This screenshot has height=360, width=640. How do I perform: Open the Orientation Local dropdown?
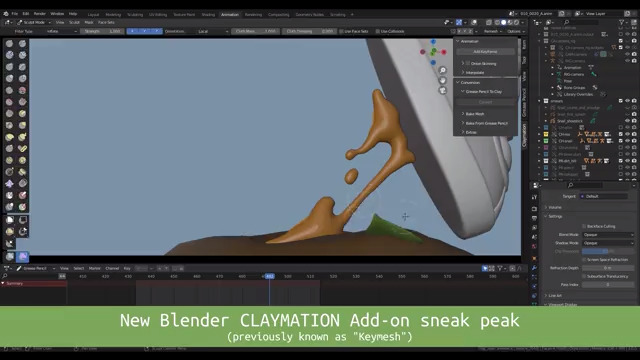(213, 31)
